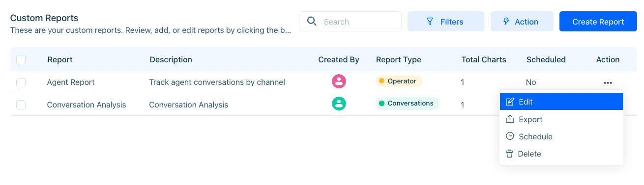This screenshot has width=644, height=185.
Task: Click the Description column header
Action: pyautogui.click(x=171, y=60)
